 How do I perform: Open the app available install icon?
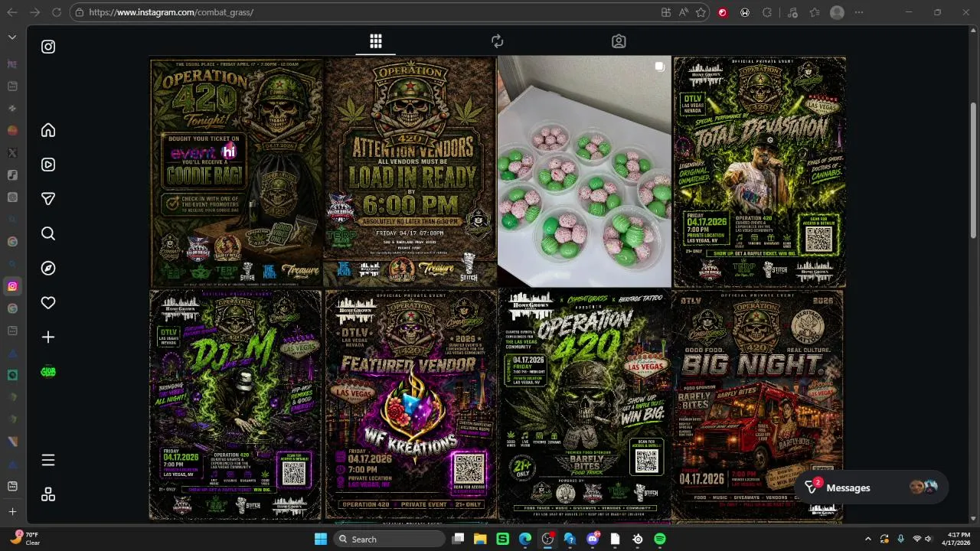pyautogui.click(x=666, y=12)
